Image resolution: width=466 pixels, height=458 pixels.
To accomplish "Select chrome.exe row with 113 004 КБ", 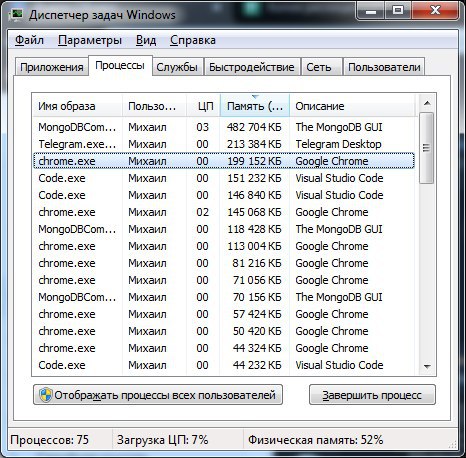I will point(224,246).
